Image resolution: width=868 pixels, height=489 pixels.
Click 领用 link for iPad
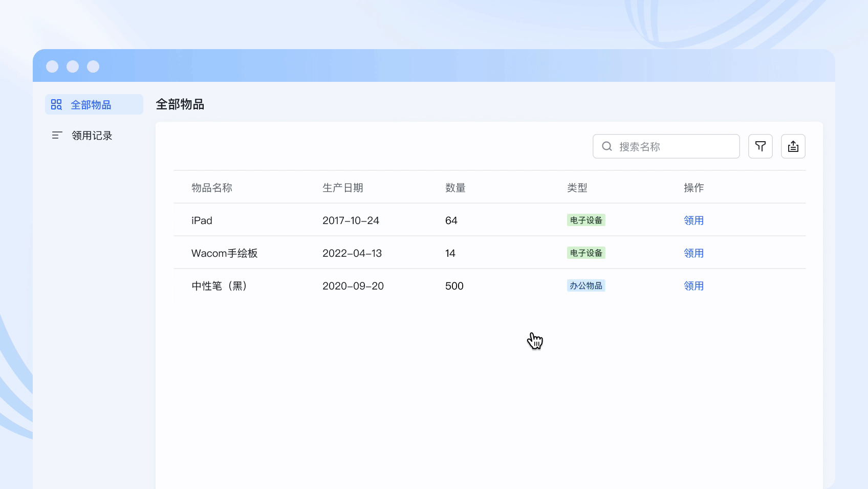(693, 220)
